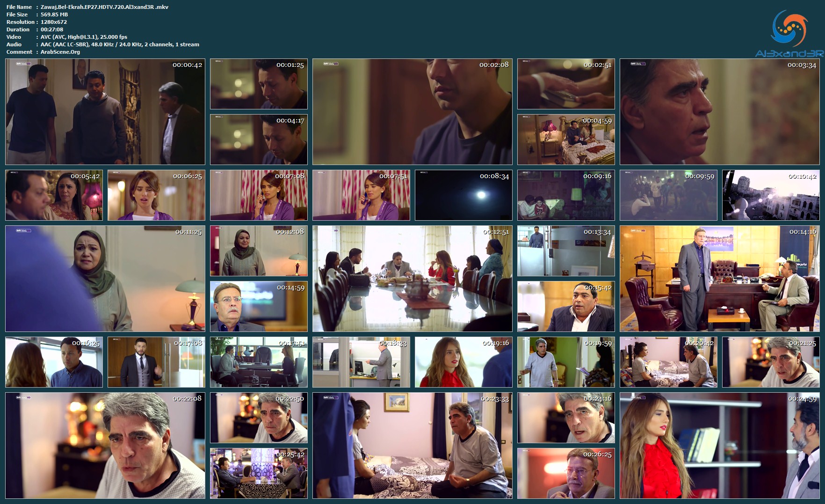Screen dimensions: 825x504
Task: Select the thumbnail marked 00:04:17
Action: pyautogui.click(x=259, y=139)
